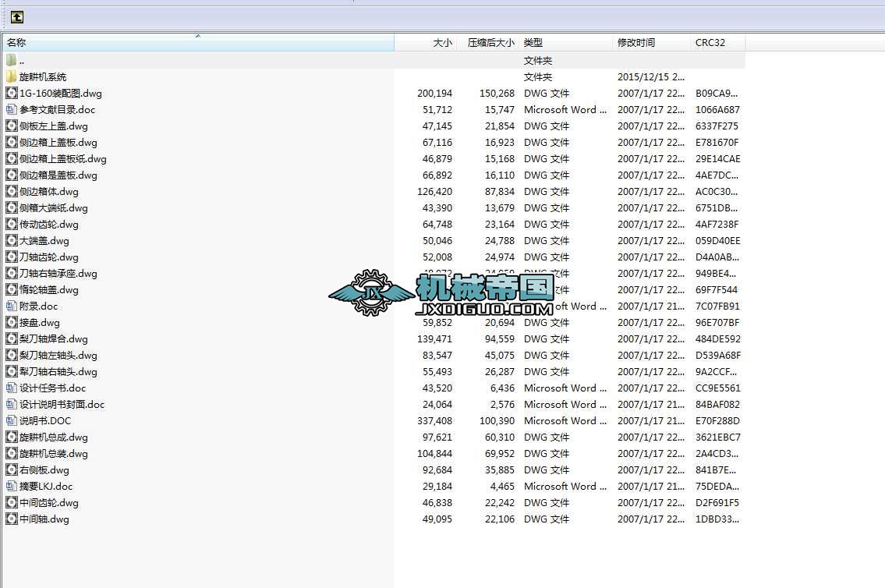Screen dimensions: 885x588
Task: Open the 旋耕机系统 folder icon
Action: (12, 76)
